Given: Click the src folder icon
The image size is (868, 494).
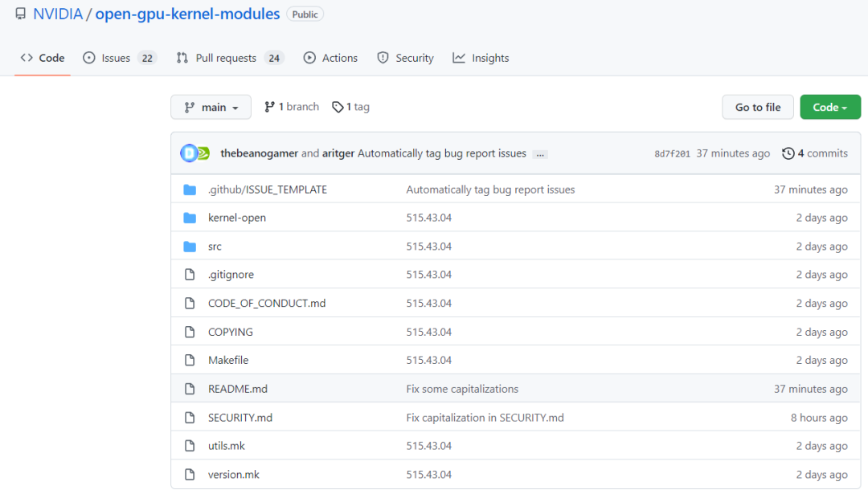Looking at the screenshot, I should coord(190,247).
